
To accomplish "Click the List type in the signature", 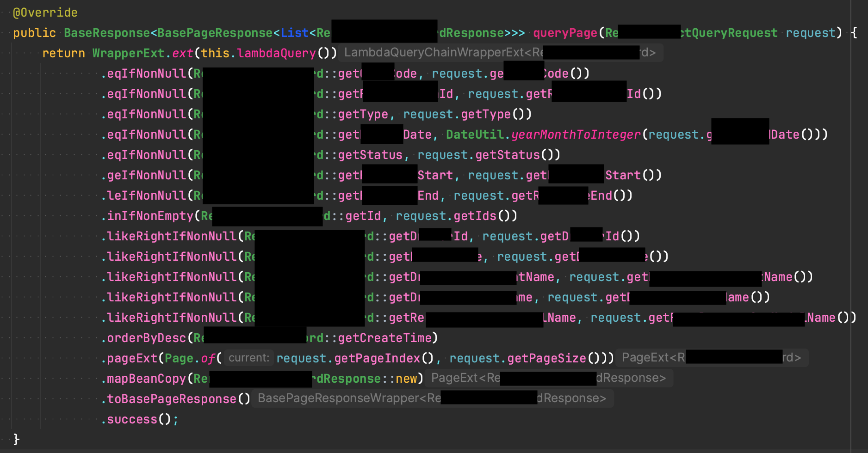I will (x=295, y=32).
